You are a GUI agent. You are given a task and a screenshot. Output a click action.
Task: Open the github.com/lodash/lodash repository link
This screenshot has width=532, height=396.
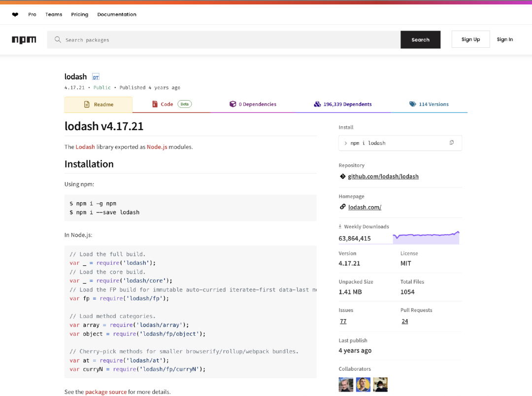click(x=383, y=176)
